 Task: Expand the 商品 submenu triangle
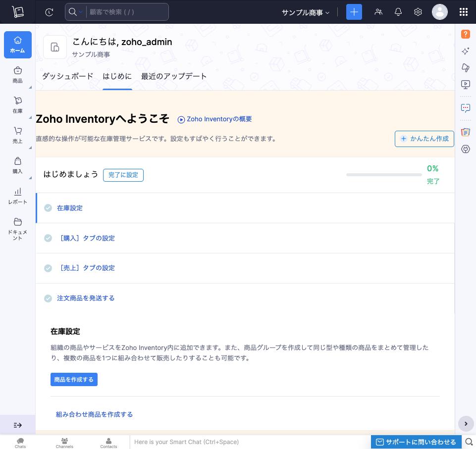coord(30,87)
